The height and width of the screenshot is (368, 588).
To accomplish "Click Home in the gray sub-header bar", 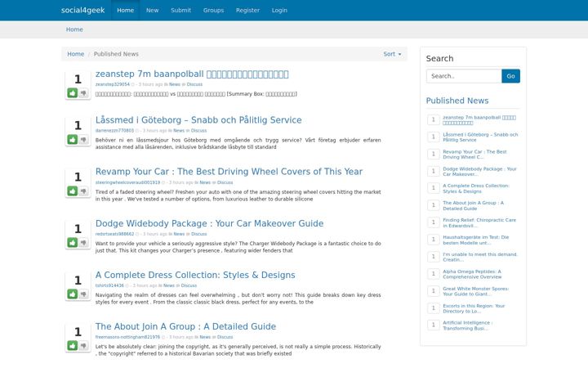I will (74, 29).
